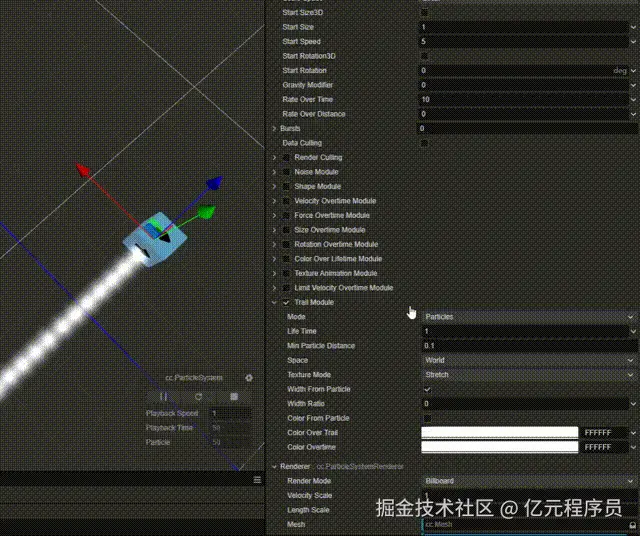This screenshot has height=536, width=640.
Task: Click the Color Over Trail hex field
Action: [604, 433]
